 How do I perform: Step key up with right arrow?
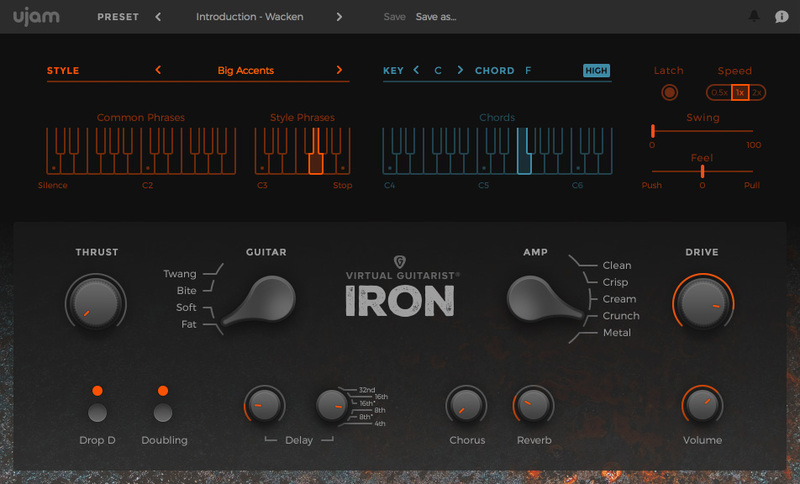460,70
